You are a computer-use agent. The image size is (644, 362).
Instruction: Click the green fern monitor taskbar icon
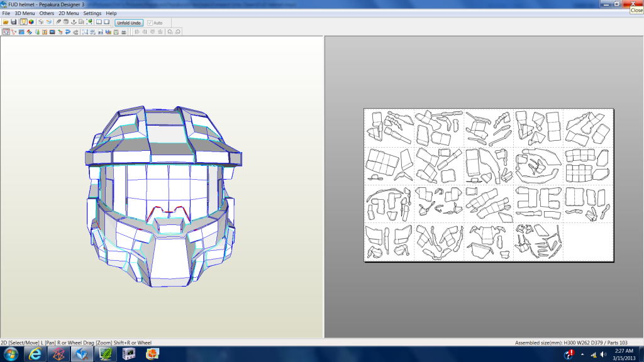point(105,354)
